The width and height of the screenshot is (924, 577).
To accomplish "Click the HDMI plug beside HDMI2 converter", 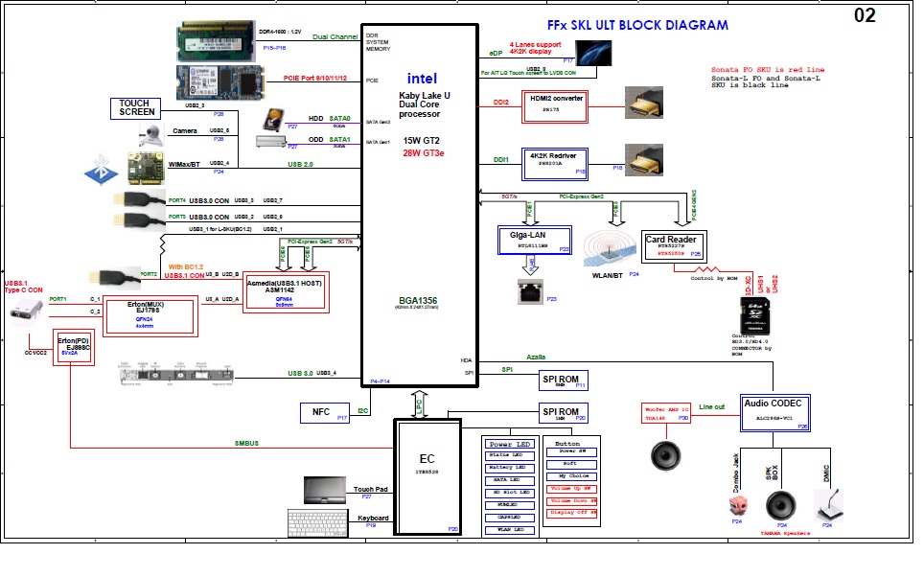I will [644, 103].
